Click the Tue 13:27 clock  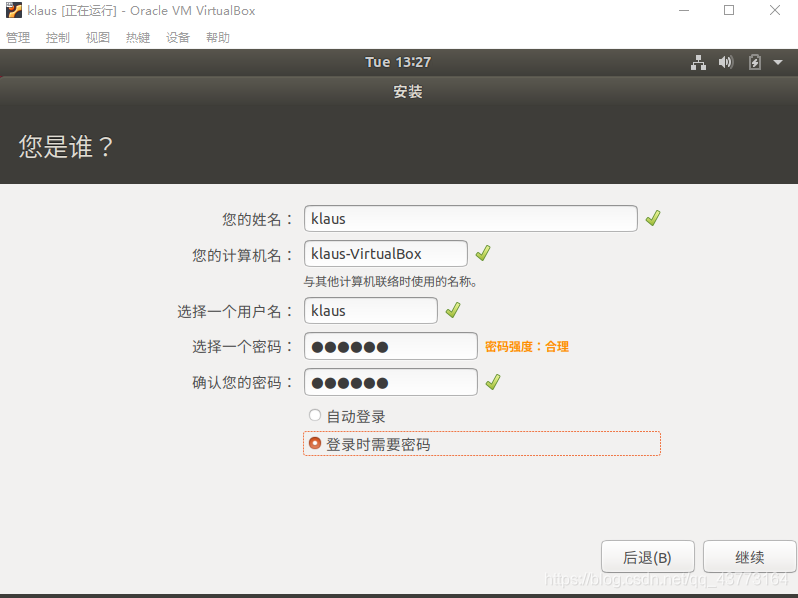point(398,62)
